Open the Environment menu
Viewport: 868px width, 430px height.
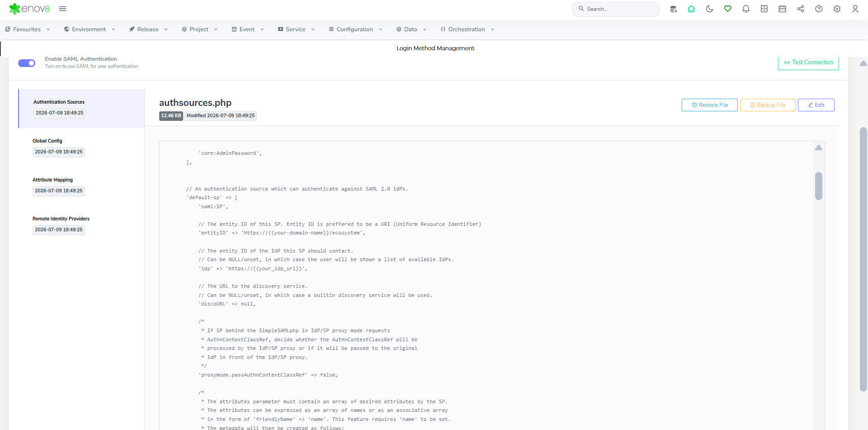point(90,29)
